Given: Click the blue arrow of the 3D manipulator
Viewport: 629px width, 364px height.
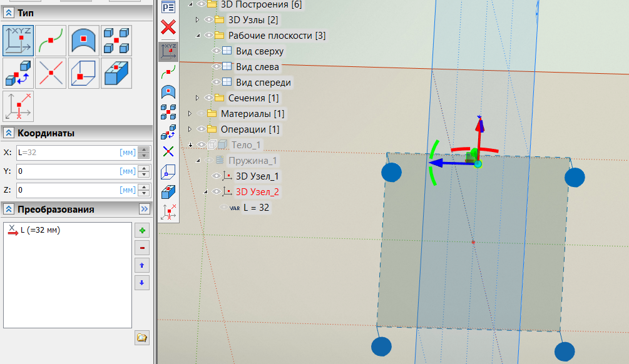Looking at the screenshot, I should [451, 163].
